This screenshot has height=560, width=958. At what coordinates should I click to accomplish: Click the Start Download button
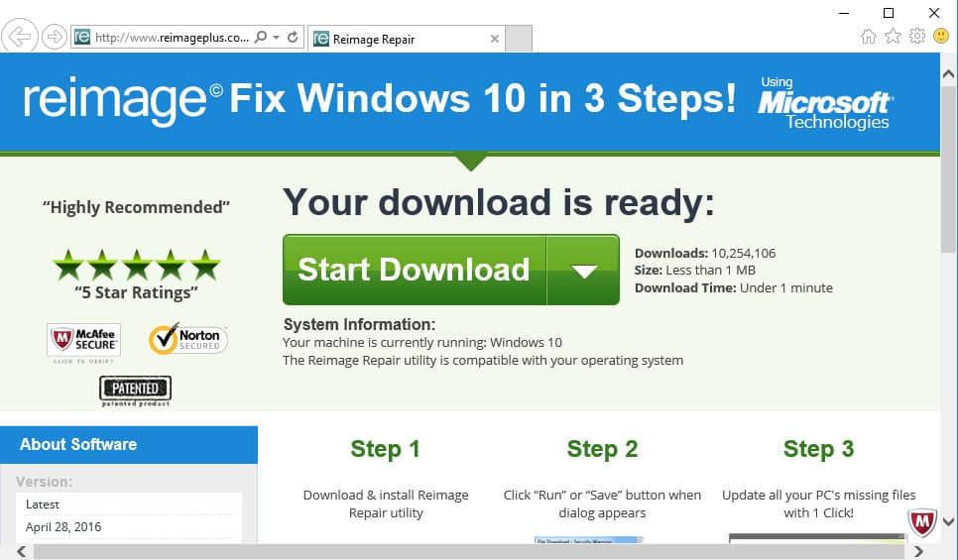tap(415, 270)
